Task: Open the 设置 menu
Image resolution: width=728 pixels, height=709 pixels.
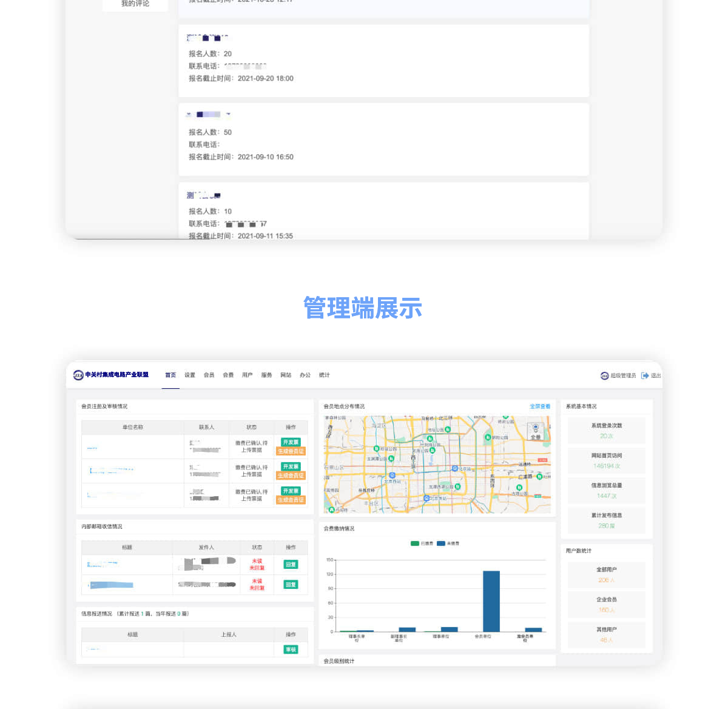Action: point(190,375)
